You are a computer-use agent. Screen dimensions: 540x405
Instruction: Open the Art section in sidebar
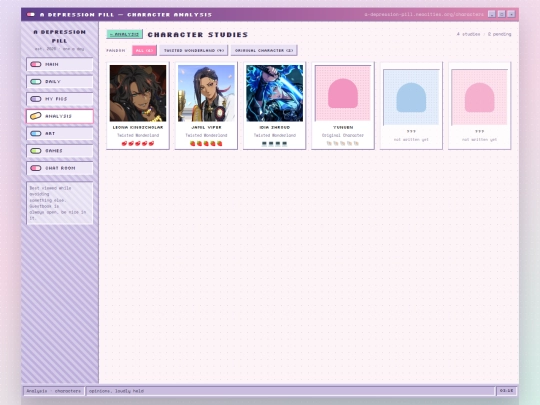click(x=60, y=133)
